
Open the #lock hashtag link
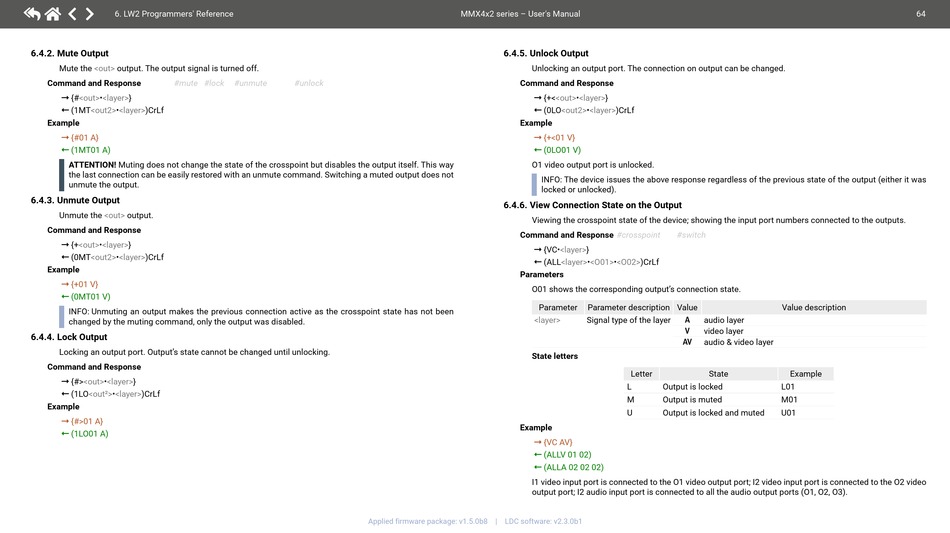point(214,83)
